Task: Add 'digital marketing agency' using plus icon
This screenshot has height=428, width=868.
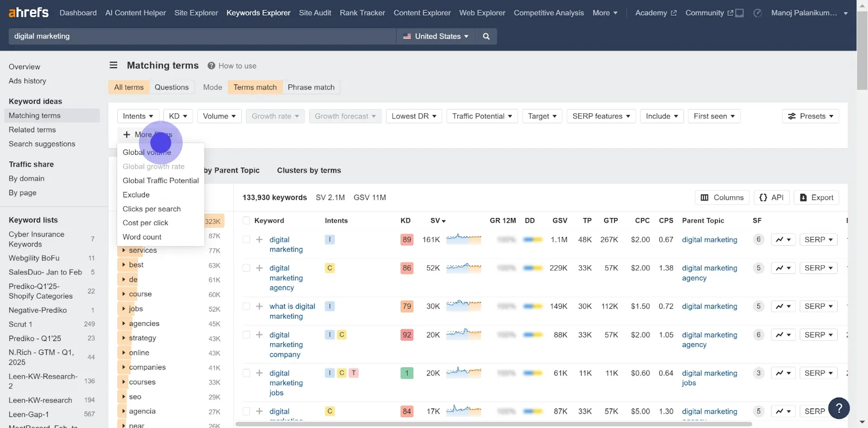Action: point(259,268)
